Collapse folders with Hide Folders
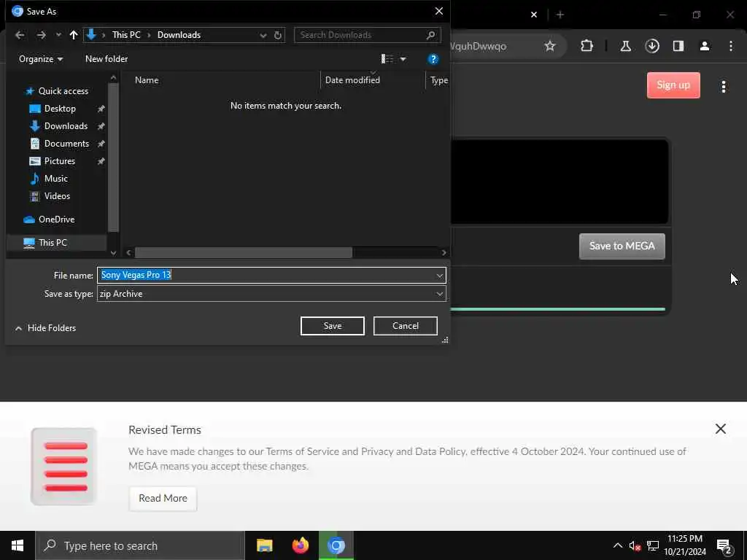This screenshot has height=560, width=747. tap(45, 328)
